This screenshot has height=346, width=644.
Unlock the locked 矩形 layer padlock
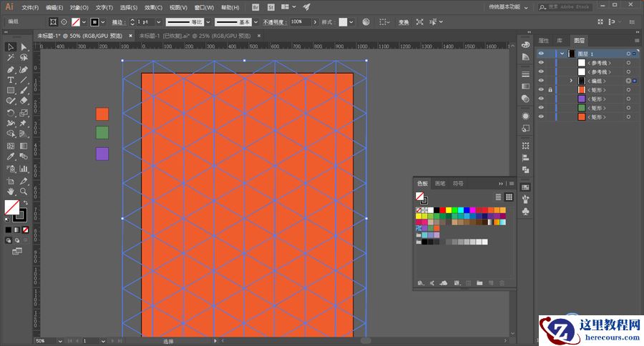click(550, 90)
